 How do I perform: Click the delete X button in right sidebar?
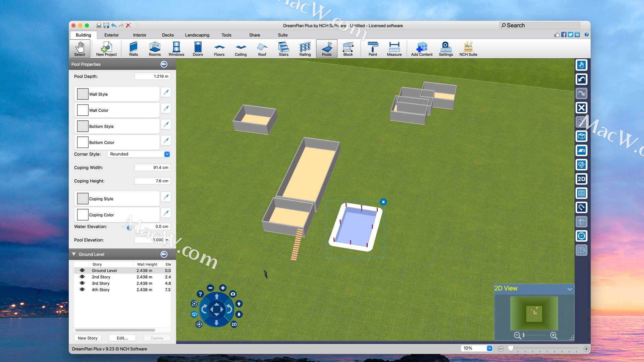click(x=581, y=108)
